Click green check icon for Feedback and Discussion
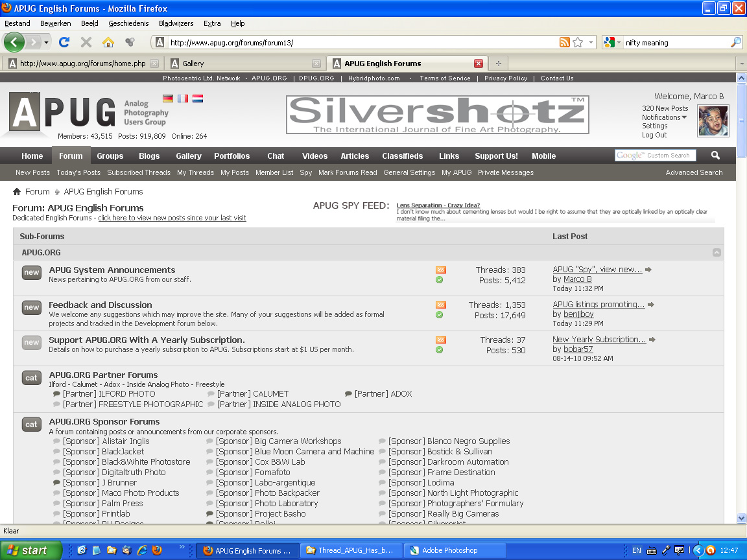Screen dimensions: 747x560 [439, 315]
